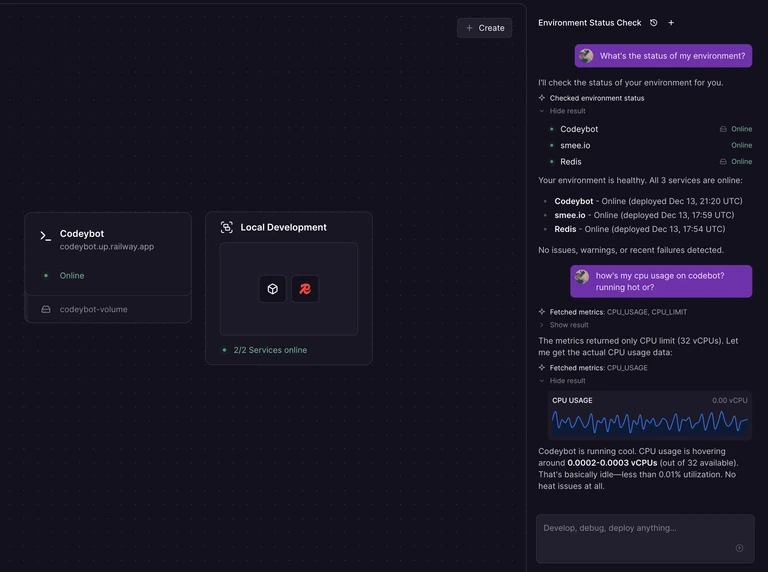
Task: Collapse first Hide result under environment status
Action: tap(562, 111)
